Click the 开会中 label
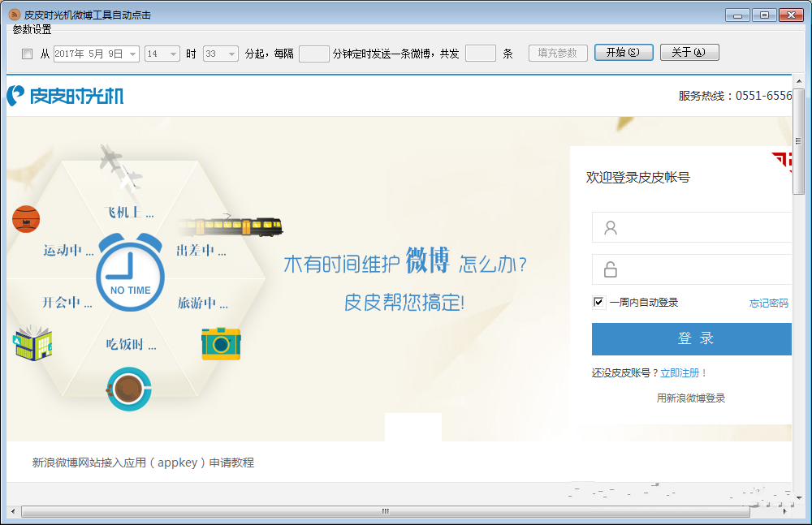The height and width of the screenshot is (525, 812). point(67,303)
